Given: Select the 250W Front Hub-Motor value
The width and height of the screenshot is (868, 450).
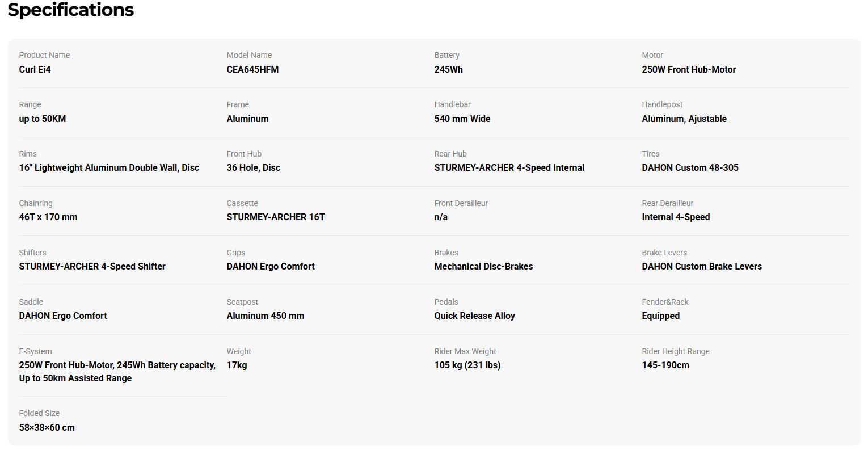Looking at the screenshot, I should click(689, 69).
